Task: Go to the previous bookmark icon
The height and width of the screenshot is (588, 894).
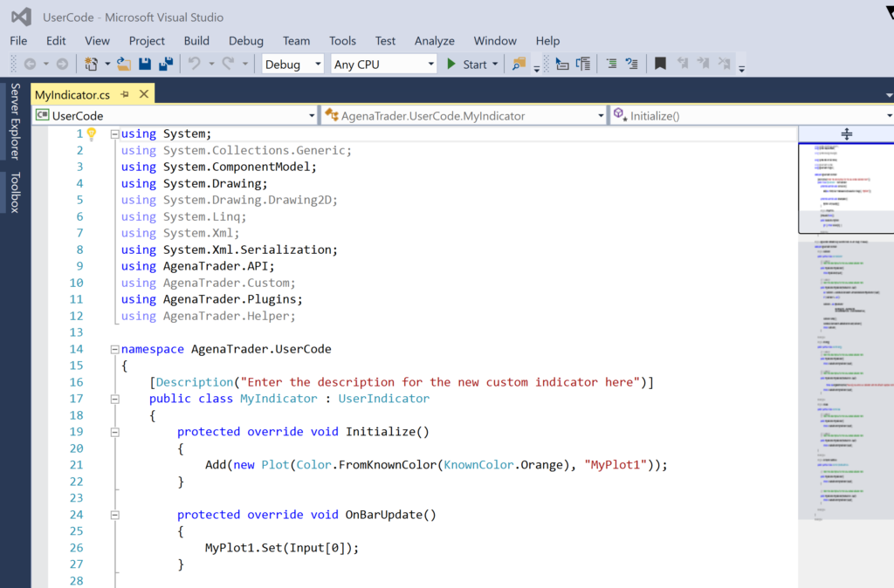Action: point(682,63)
